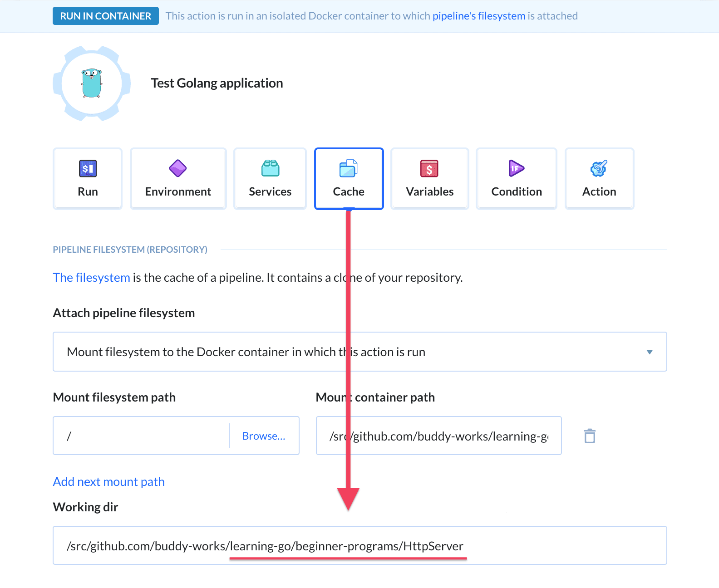The image size is (719, 588).
Task: Open the pipeline's filesystem link in banner
Action: coord(478,16)
